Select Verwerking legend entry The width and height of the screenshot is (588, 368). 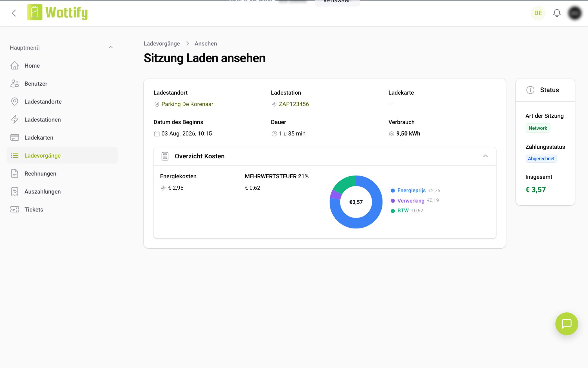[415, 201]
